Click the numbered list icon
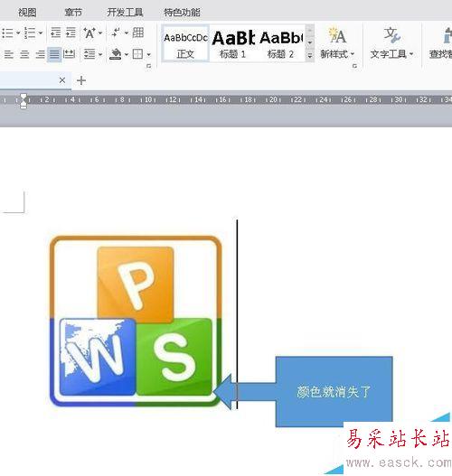The height and width of the screenshot is (476, 452). [30, 33]
